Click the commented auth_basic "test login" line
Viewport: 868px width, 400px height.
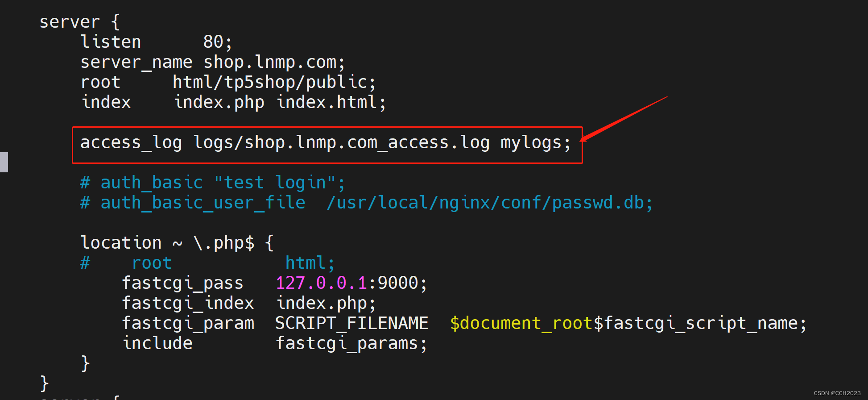[x=212, y=183]
